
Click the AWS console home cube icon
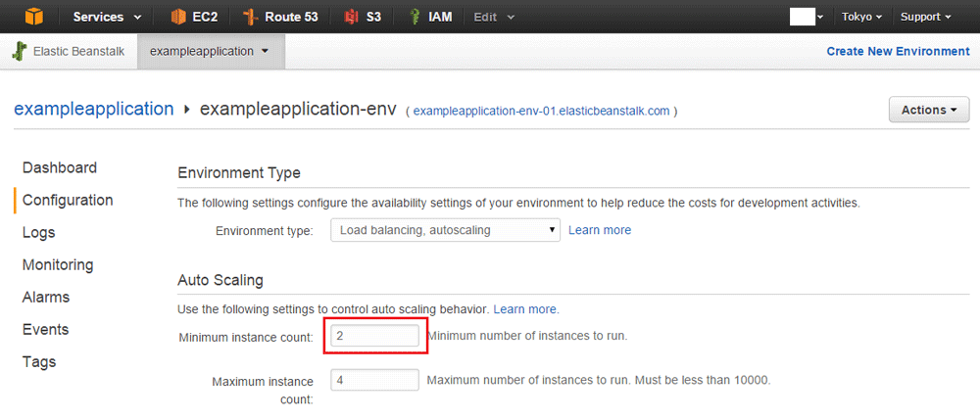pos(34,17)
